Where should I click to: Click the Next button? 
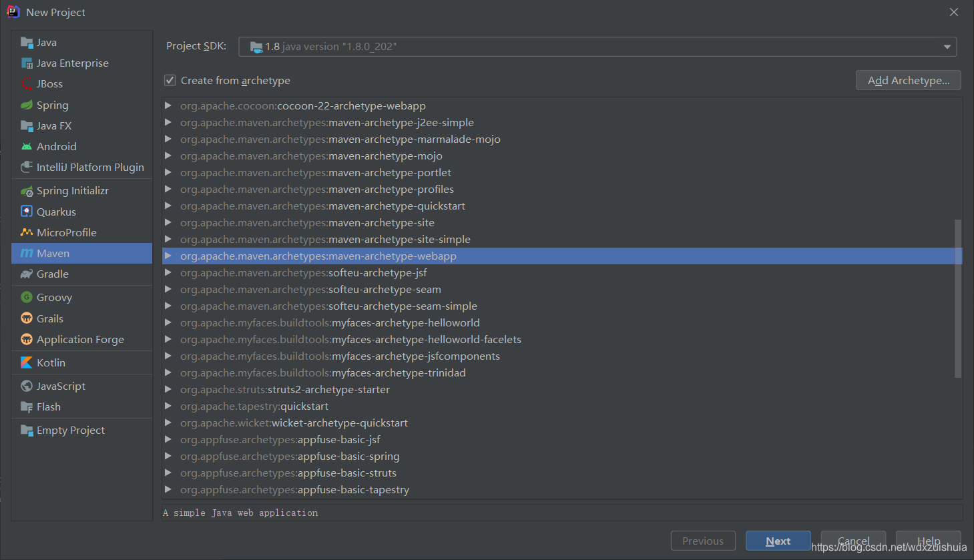pyautogui.click(x=778, y=541)
